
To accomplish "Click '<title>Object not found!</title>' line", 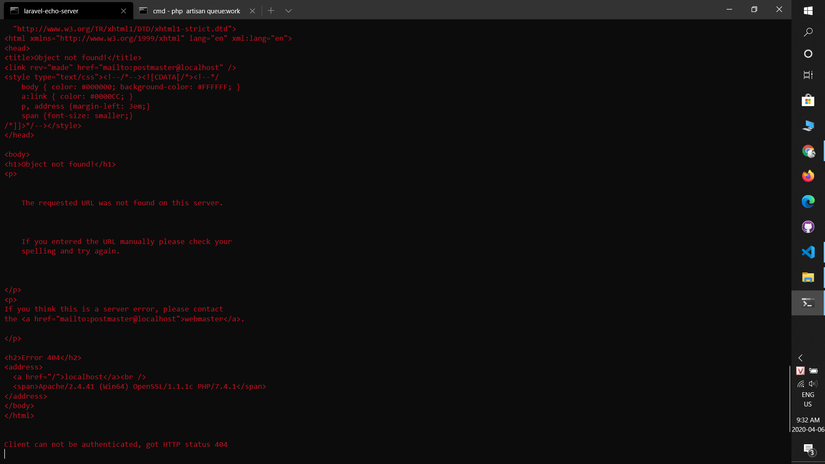I will pyautogui.click(x=73, y=58).
